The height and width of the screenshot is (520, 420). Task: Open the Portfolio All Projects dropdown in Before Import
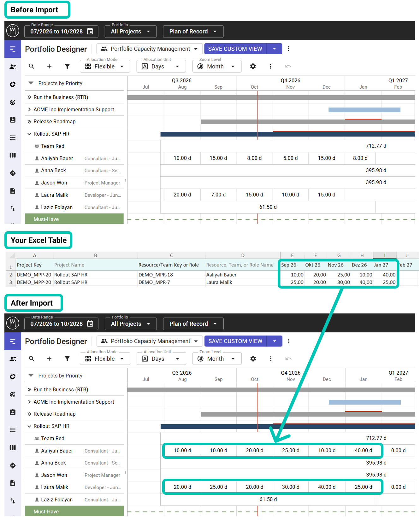tap(130, 32)
